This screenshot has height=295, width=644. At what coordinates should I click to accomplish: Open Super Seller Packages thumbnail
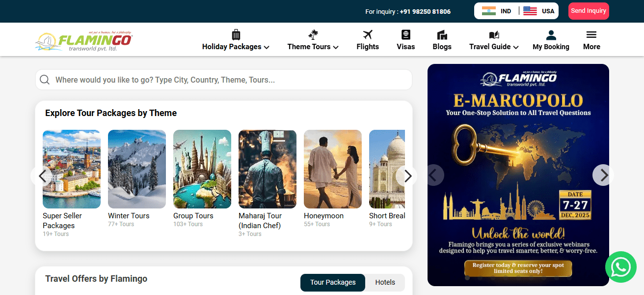pos(72,169)
